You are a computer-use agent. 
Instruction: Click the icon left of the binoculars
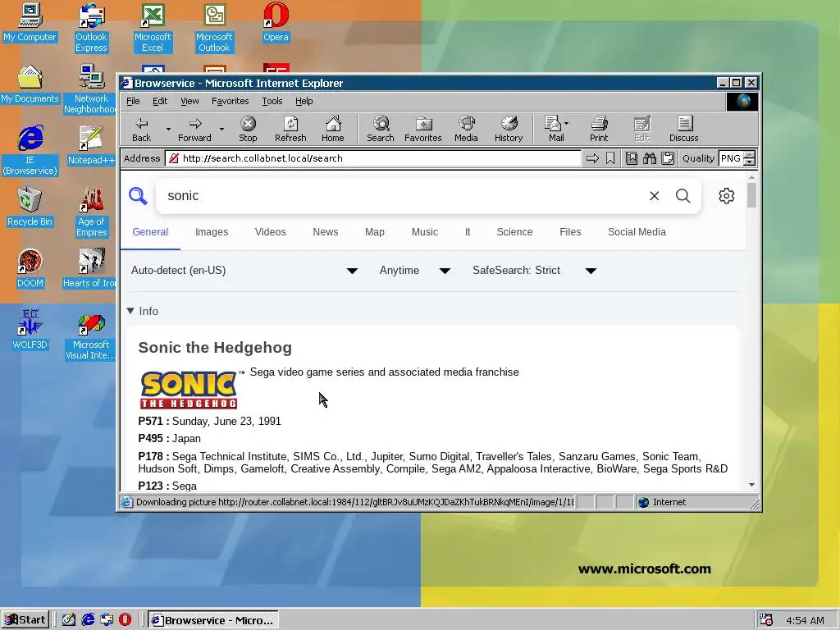pyautogui.click(x=632, y=158)
